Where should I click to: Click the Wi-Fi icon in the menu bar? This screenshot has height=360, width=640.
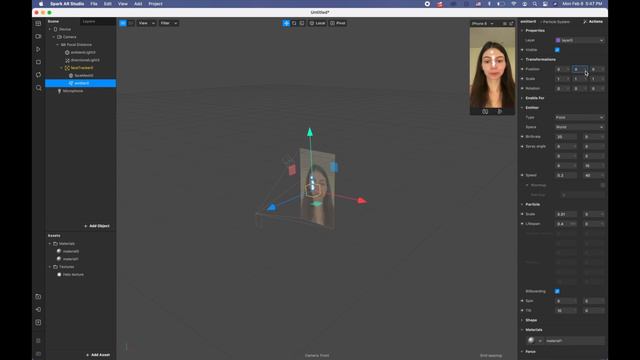(x=513, y=4)
